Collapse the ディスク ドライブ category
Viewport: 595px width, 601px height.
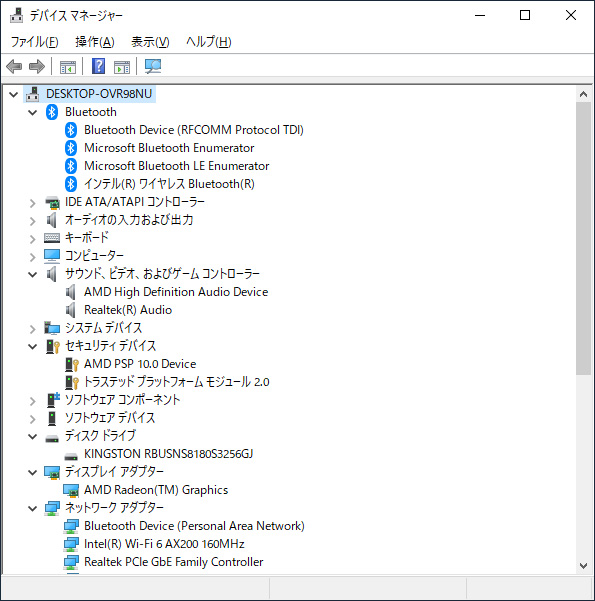33,437
